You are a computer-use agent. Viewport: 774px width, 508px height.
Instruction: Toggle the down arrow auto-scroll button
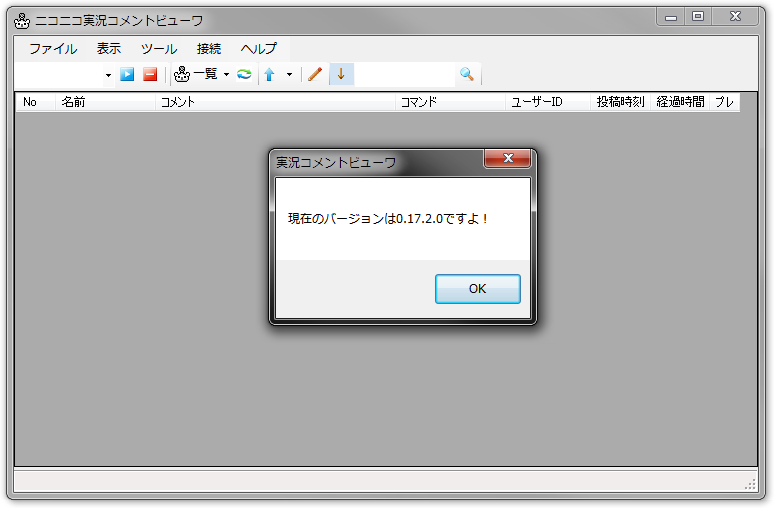(341, 74)
